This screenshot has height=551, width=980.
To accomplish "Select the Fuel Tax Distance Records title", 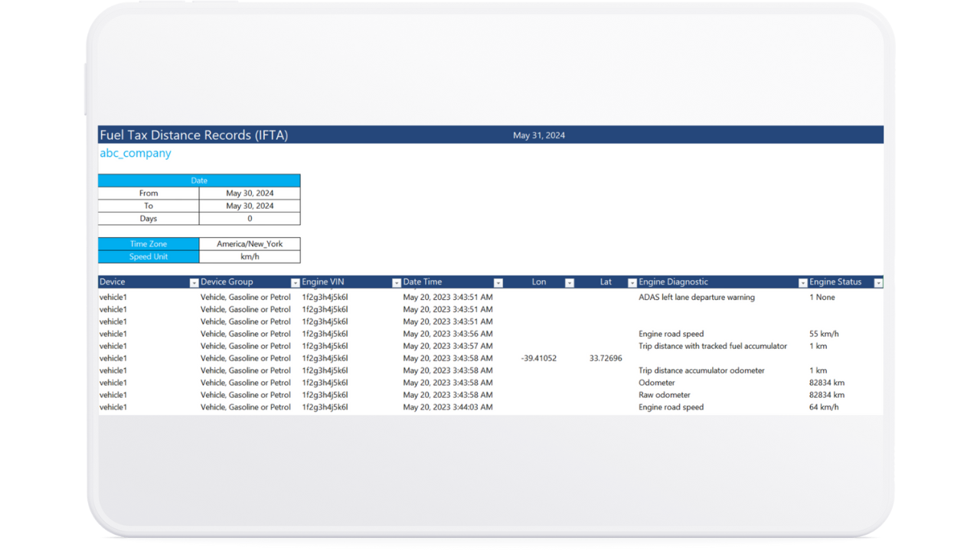I will tap(194, 135).
